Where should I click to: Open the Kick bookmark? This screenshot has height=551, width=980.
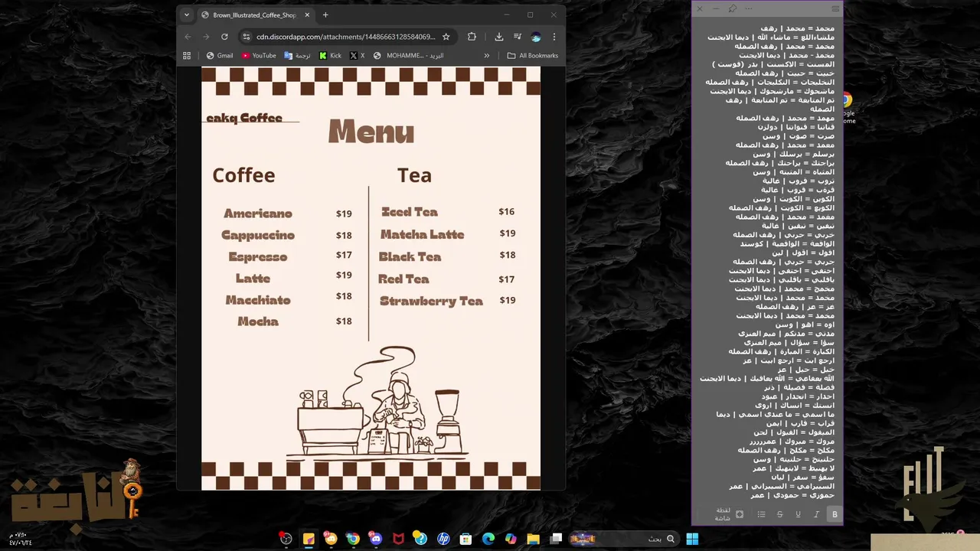[331, 56]
